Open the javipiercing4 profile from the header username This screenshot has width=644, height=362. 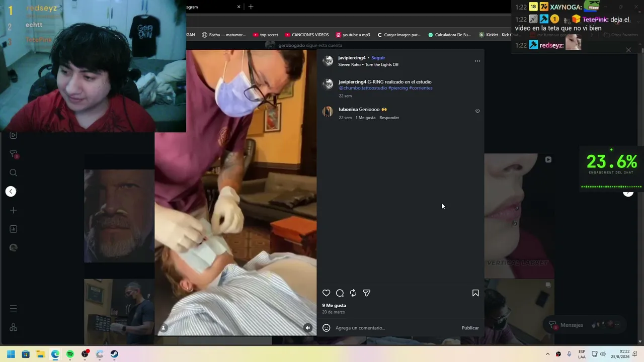[352, 58]
